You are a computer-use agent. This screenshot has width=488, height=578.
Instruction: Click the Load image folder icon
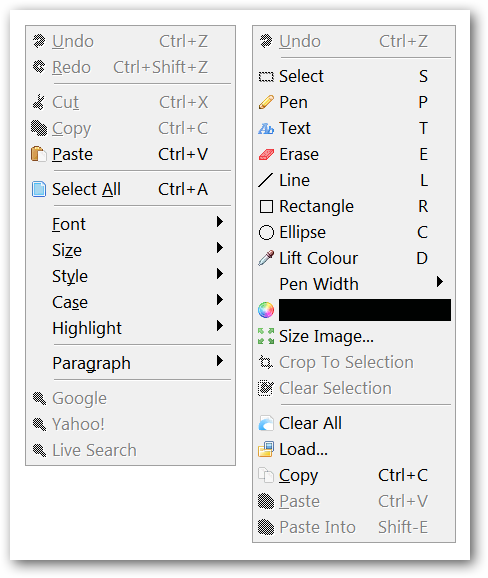click(266, 449)
